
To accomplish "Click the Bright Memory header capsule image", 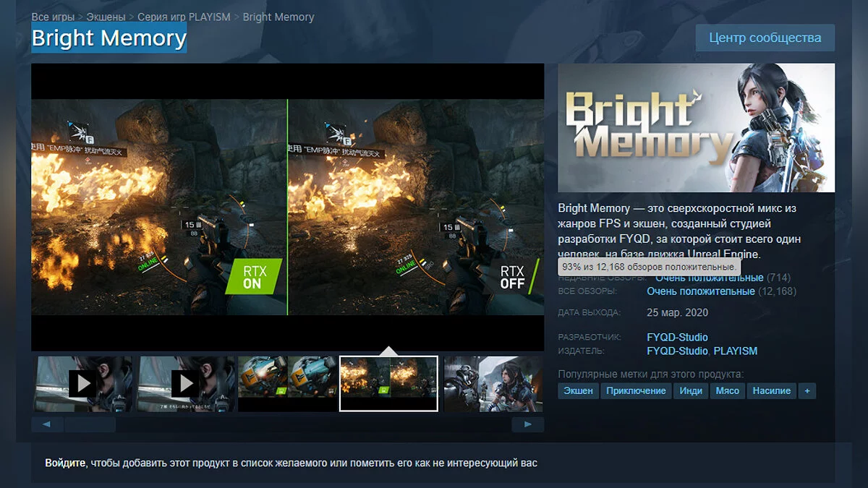I will click(697, 127).
